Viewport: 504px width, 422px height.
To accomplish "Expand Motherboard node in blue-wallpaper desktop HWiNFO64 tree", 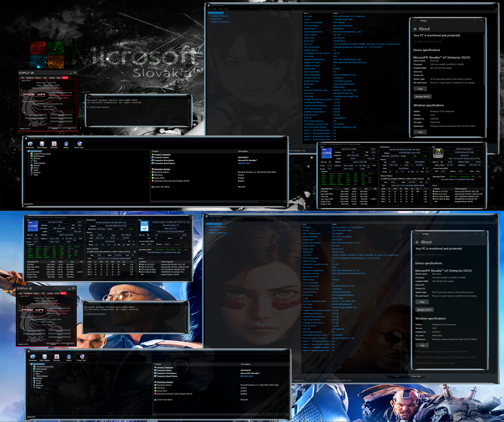I will [31, 369].
